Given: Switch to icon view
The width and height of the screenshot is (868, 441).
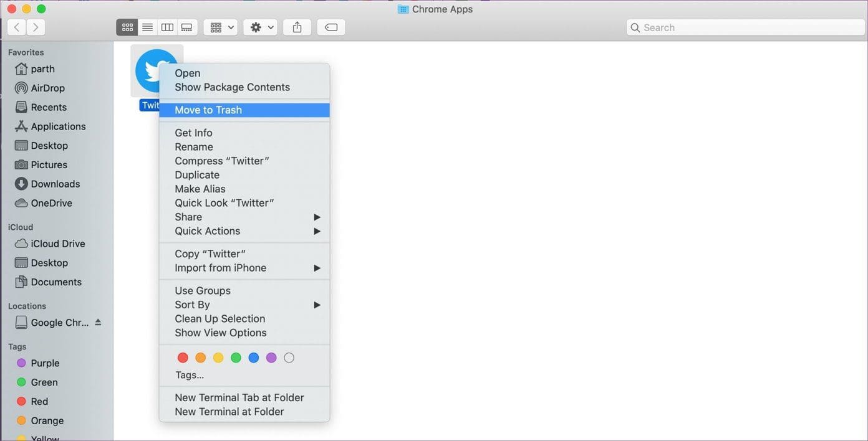Looking at the screenshot, I should (x=127, y=27).
